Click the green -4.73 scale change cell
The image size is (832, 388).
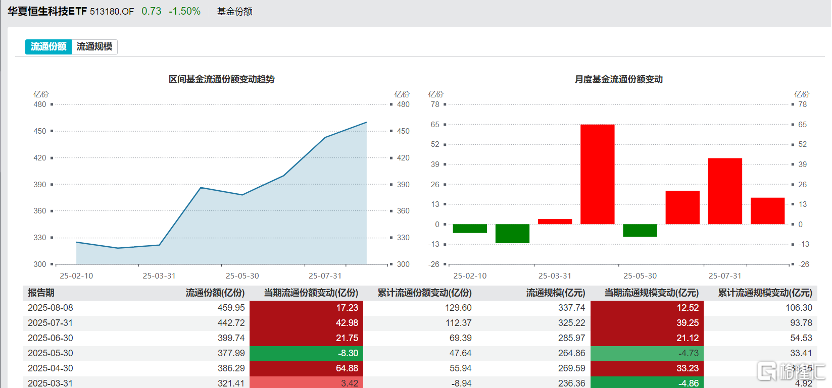click(647, 353)
